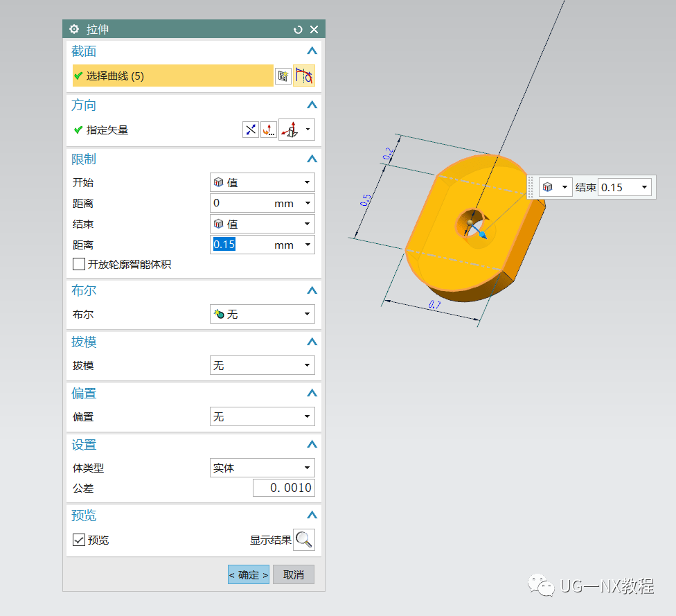
Task: Open the 体类型 dropdown
Action: pos(262,468)
